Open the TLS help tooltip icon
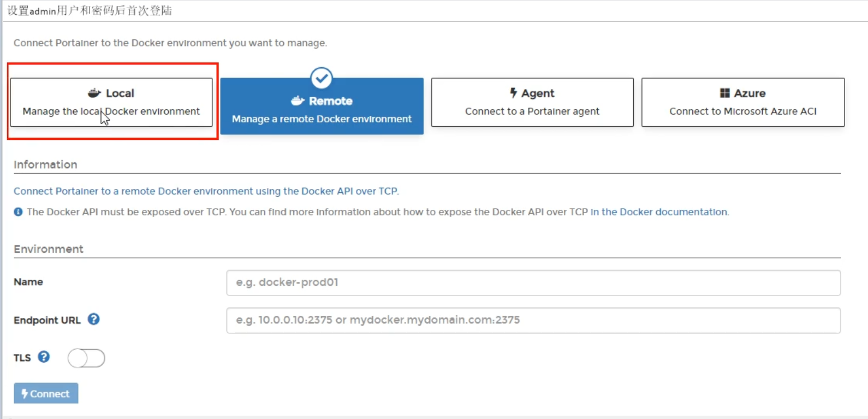This screenshot has width=868, height=419. tap(44, 357)
